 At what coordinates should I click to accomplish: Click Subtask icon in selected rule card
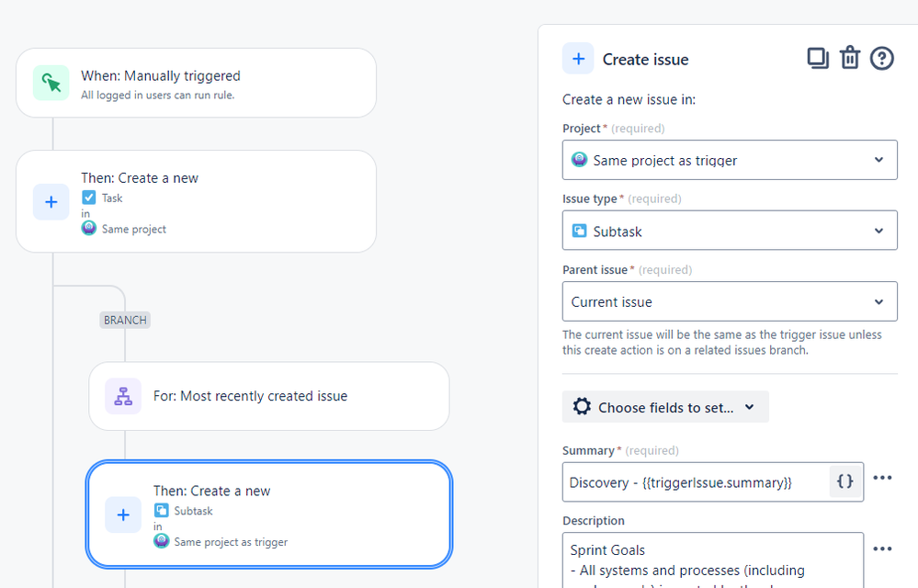pyautogui.click(x=162, y=511)
